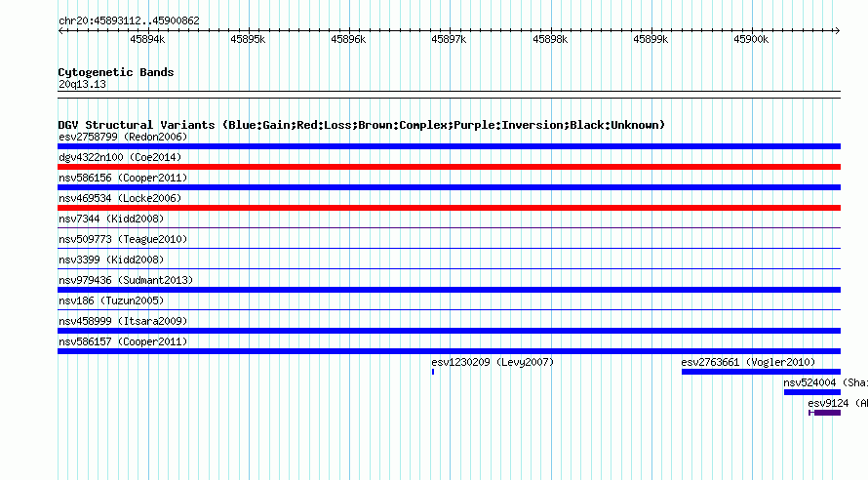Click the left arrow of the ruler
The width and height of the screenshot is (868, 480).
(60, 31)
